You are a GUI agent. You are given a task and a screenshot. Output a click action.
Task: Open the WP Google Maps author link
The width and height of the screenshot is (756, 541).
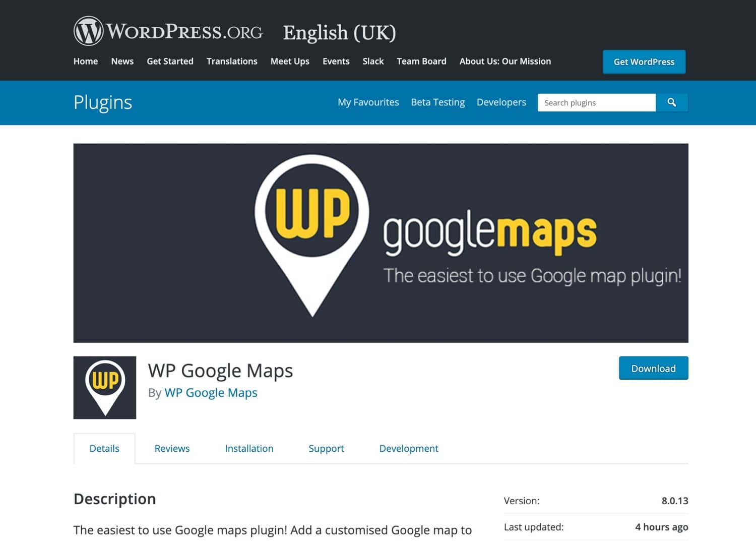211,393
